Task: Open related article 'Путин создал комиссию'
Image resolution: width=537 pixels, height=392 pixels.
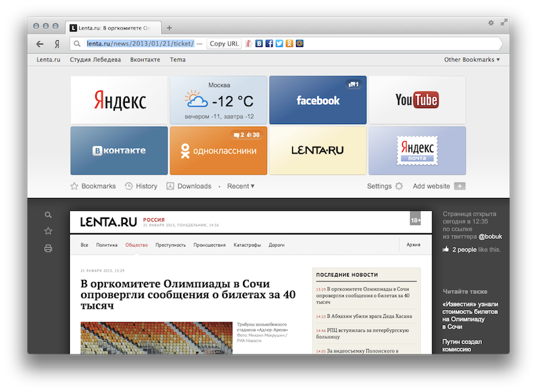Action: pyautogui.click(x=462, y=346)
